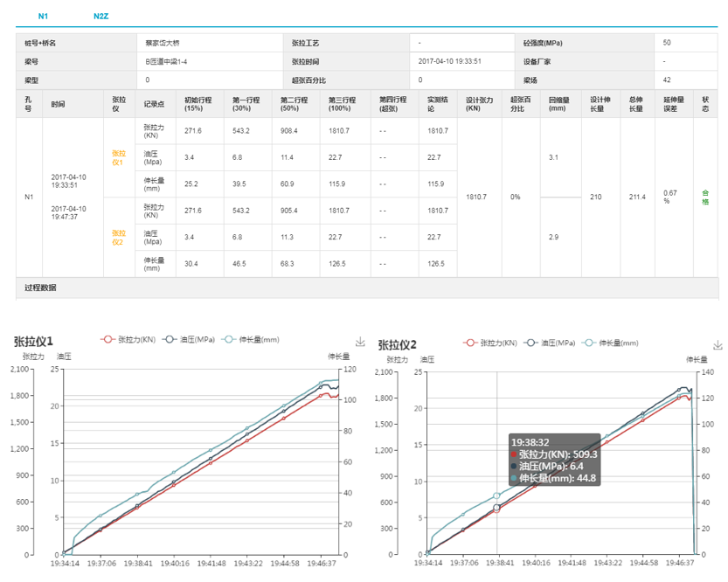Click the orange 张拉仪1 label in table
The image size is (728, 582).
(118, 157)
